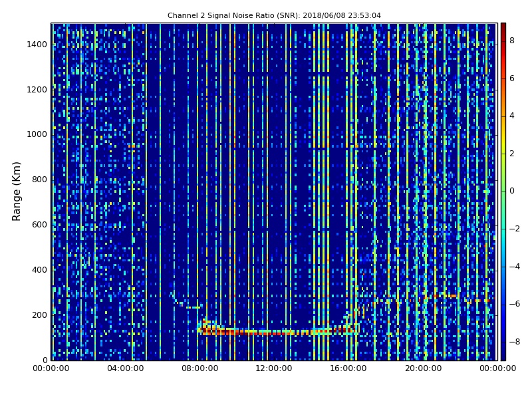Click the strong red echo band near 130 km
This screenshot has width=532, height=399.
click(278, 331)
